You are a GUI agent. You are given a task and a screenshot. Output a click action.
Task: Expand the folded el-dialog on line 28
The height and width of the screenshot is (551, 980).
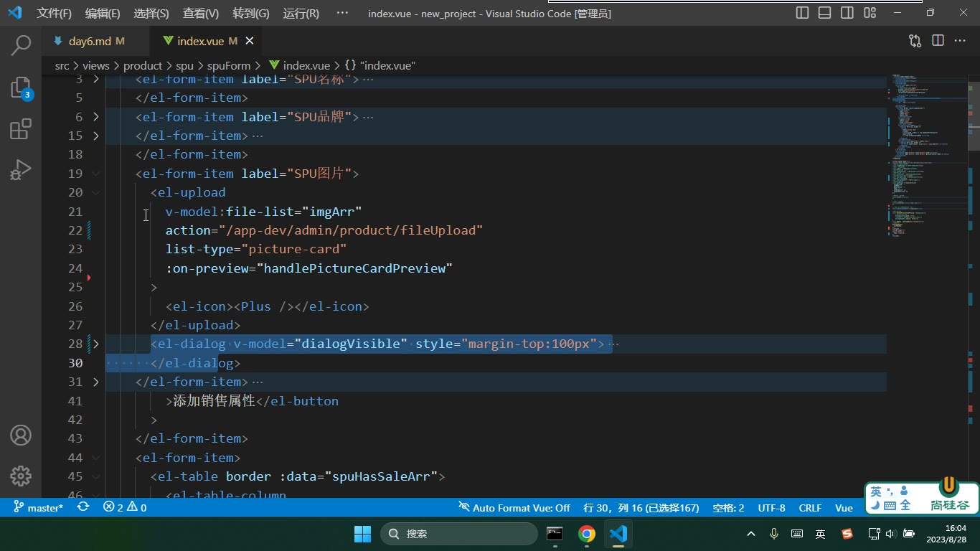coord(96,344)
